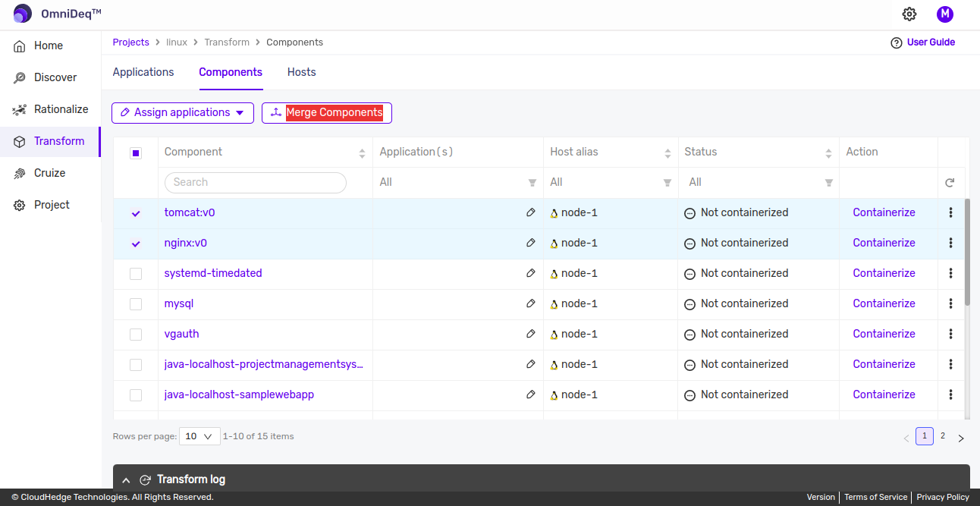
Task: Open Privacy Policy footer link
Action: (x=943, y=497)
